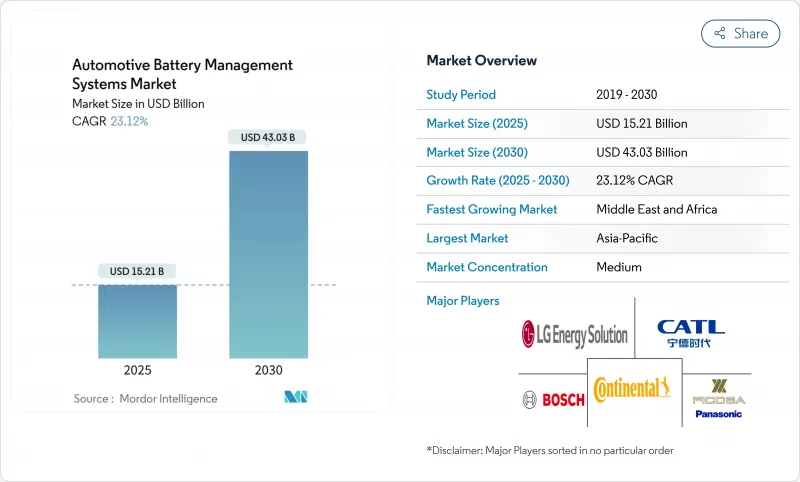The height and width of the screenshot is (482, 800).
Task: Click the Share button
Action: pos(741,33)
